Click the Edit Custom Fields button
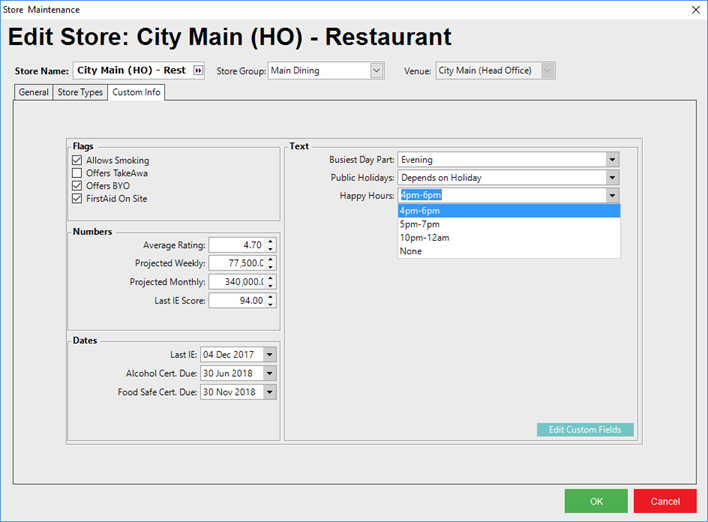The height and width of the screenshot is (522, 708). [x=585, y=430]
